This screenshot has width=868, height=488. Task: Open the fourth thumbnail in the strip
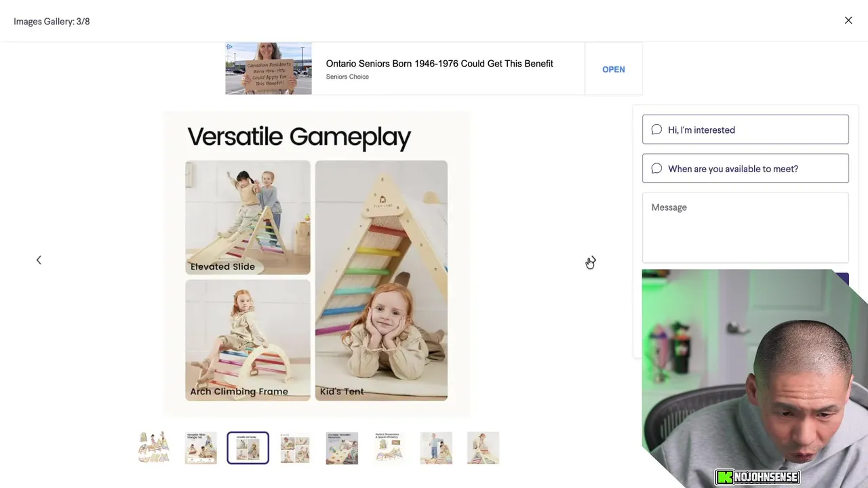click(x=295, y=448)
